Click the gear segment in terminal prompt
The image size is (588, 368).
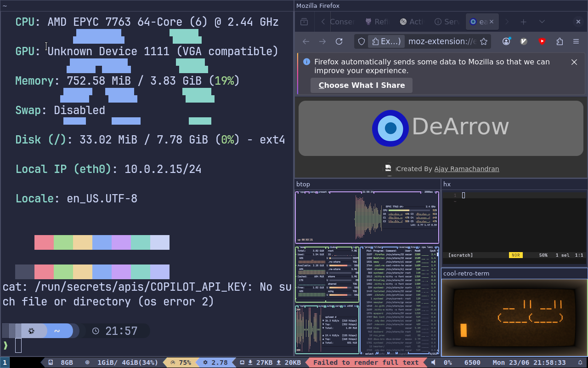[31, 331]
